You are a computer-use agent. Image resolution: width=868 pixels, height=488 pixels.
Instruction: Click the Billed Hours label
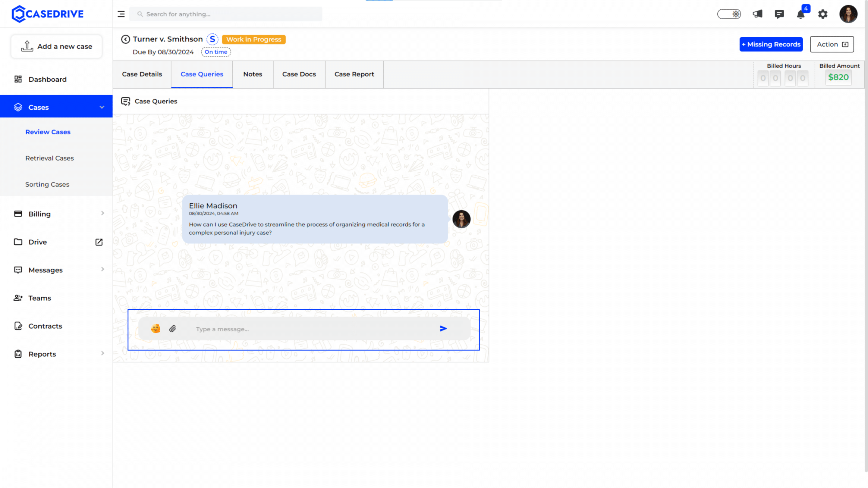tap(784, 66)
